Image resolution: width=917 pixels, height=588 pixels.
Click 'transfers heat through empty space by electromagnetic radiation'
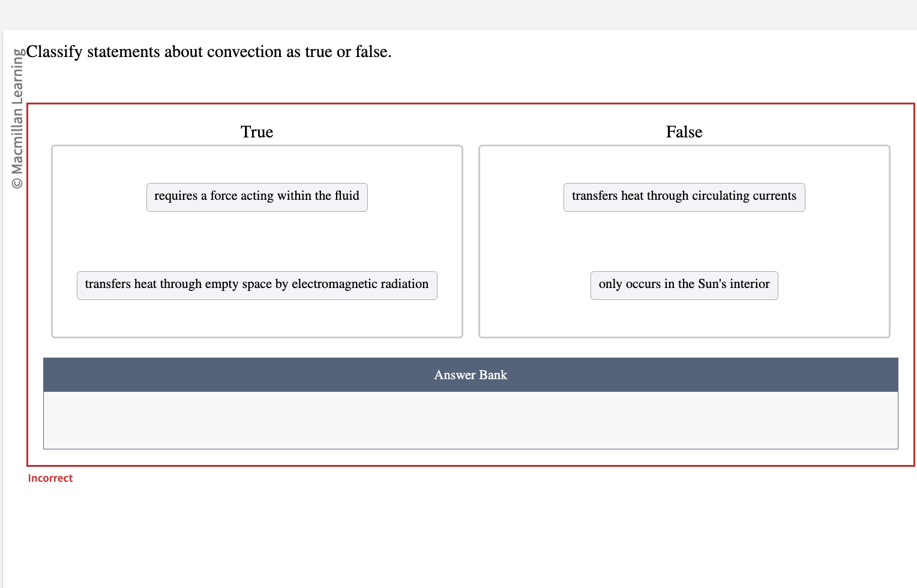click(257, 285)
